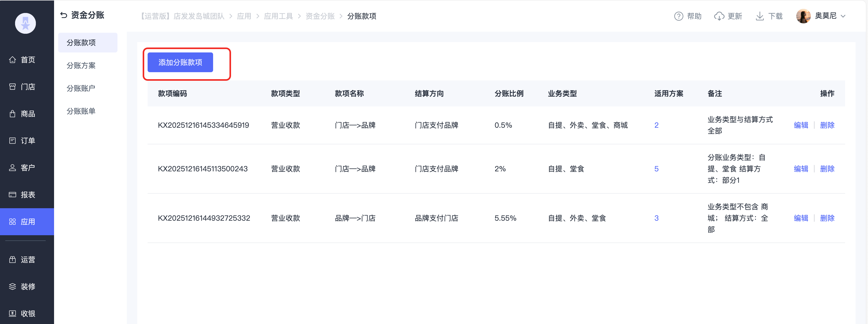Image resolution: width=868 pixels, height=324 pixels.
Task: Expand the 奥莫尼 user dropdown arrow
Action: click(843, 16)
